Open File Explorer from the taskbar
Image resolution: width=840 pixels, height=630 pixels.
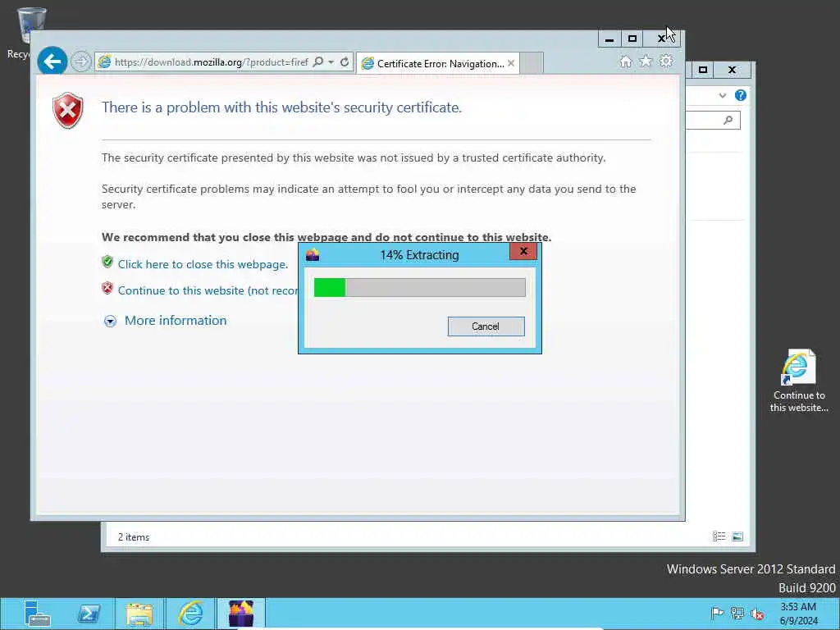coord(139,614)
